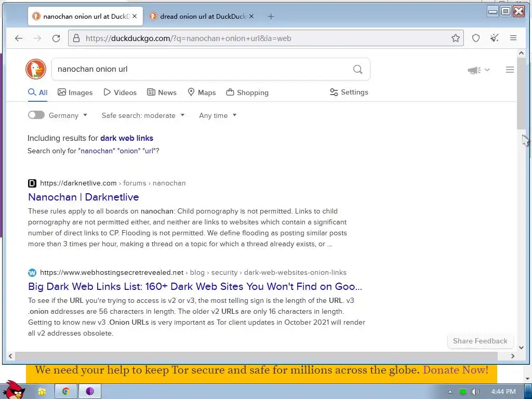Switch to Maps results tab

click(x=202, y=92)
